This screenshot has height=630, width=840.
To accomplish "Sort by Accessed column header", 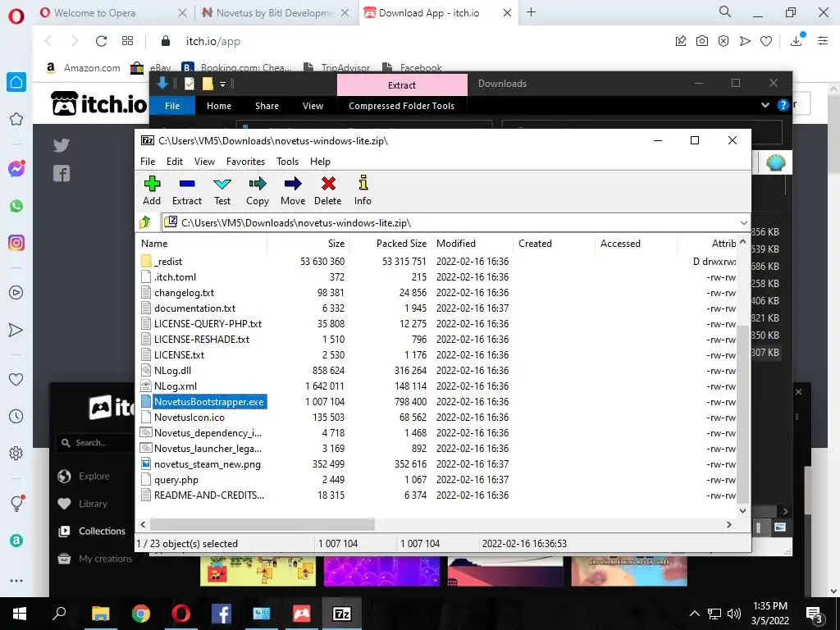I will tap(636, 243).
